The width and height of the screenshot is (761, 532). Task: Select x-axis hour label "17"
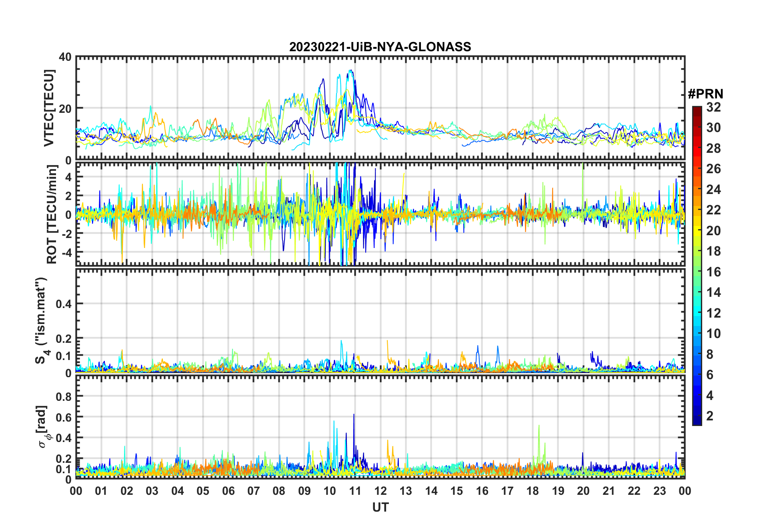click(507, 491)
